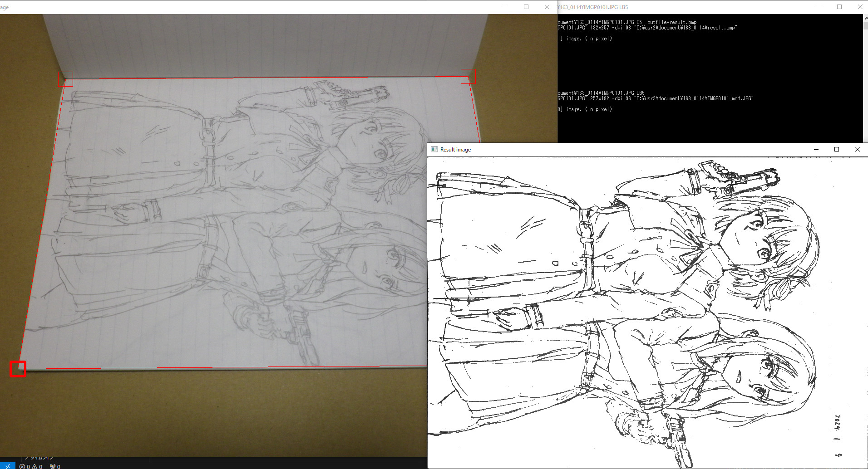Click the console line containing "182x257 -dpi 96"
The height and width of the screenshot is (469, 868).
[x=647, y=28]
